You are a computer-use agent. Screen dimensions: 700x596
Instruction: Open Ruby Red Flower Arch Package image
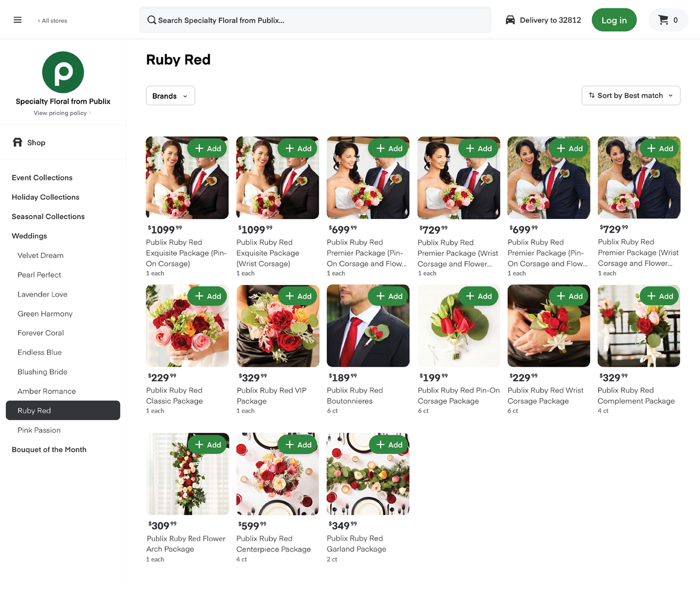pos(187,474)
